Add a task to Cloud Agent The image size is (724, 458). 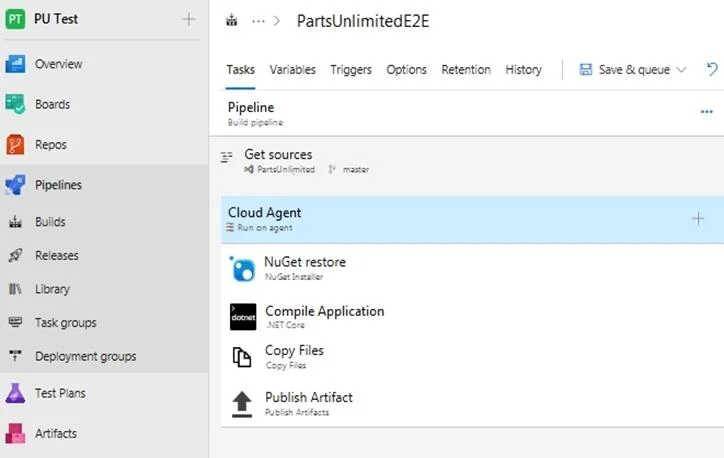point(698,218)
